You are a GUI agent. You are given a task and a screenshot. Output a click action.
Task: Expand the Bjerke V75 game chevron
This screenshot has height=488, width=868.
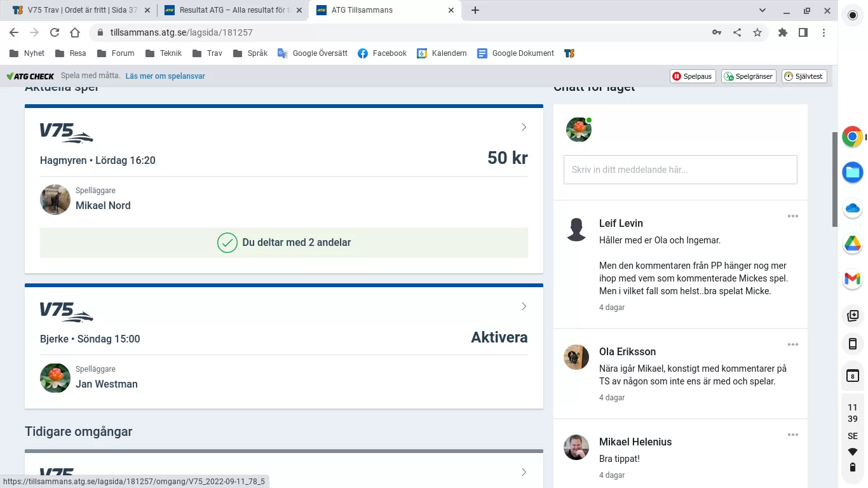(524, 306)
